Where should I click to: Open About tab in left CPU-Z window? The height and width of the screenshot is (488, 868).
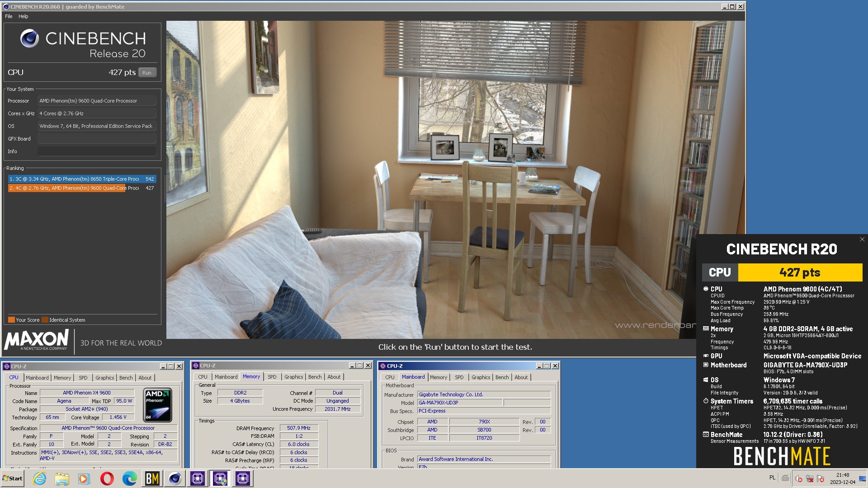tap(145, 378)
